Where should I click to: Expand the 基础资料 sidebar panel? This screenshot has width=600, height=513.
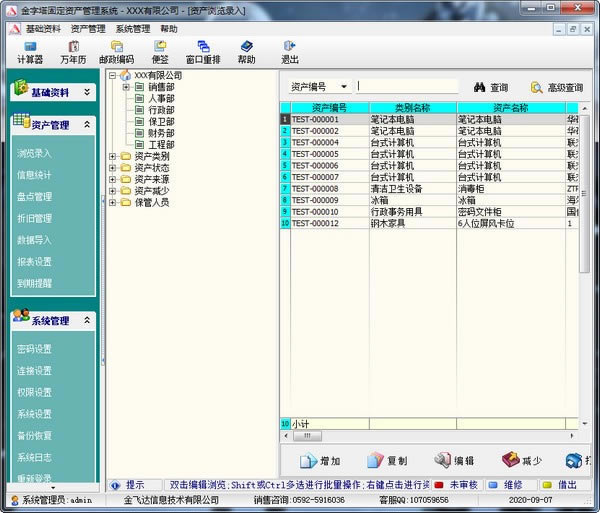click(x=87, y=92)
